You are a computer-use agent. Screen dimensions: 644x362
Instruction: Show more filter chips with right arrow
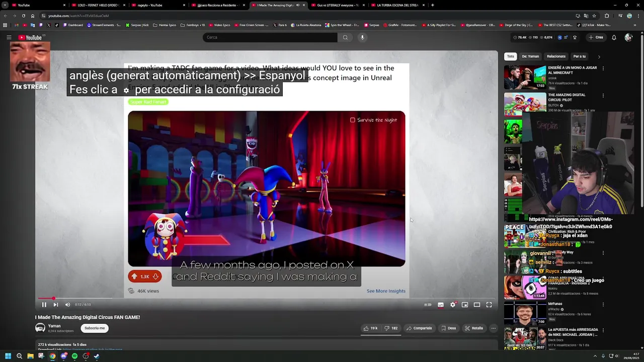point(599,57)
